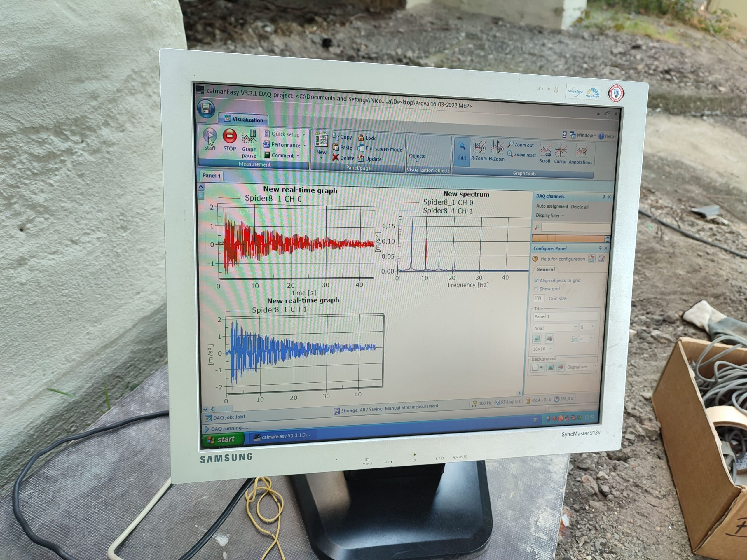747x560 pixels.
Task: Click the second icon right of Help for configuration
Action: tap(601, 259)
